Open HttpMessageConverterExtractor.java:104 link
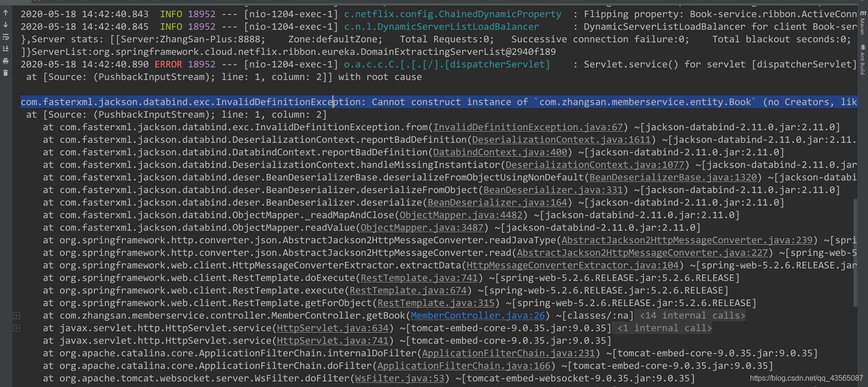 [x=573, y=265]
